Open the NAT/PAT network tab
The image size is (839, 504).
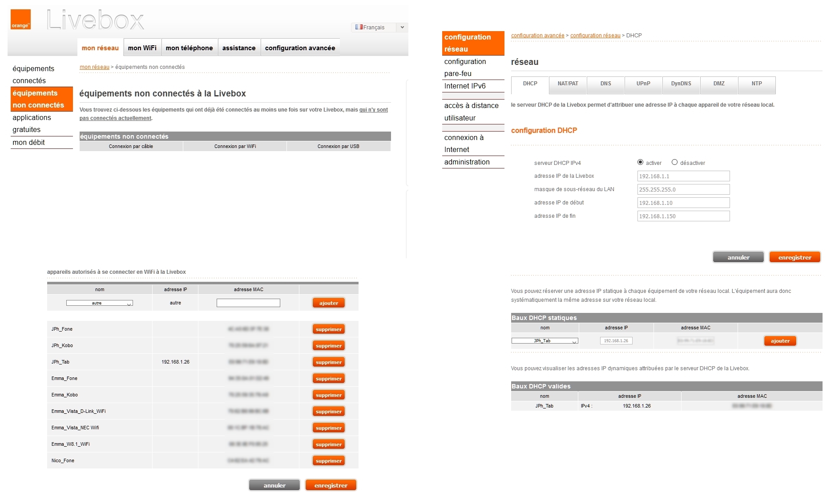pos(568,84)
